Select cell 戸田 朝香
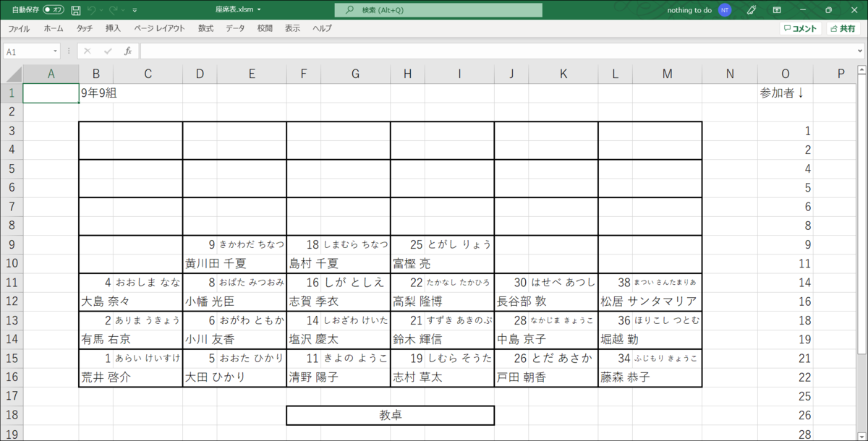 (x=546, y=377)
